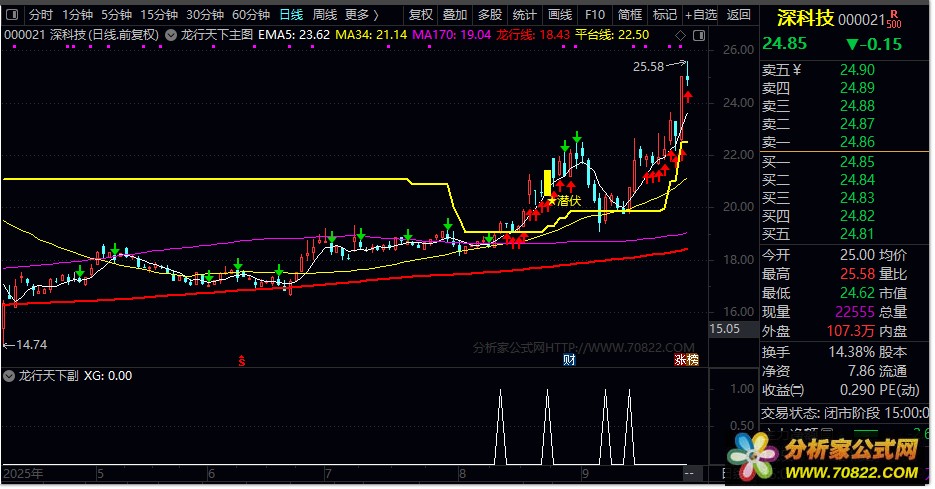This screenshot has height=489, width=935.
Task: Click the blue 财 marker below the chart
Action: (x=569, y=360)
